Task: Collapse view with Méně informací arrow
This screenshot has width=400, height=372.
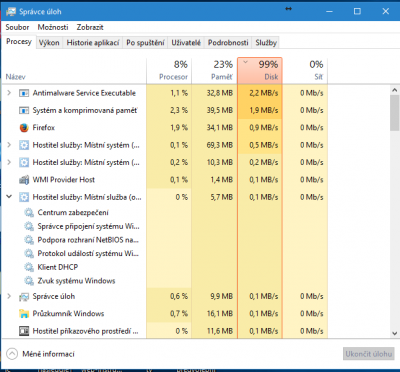Action: 12,354
